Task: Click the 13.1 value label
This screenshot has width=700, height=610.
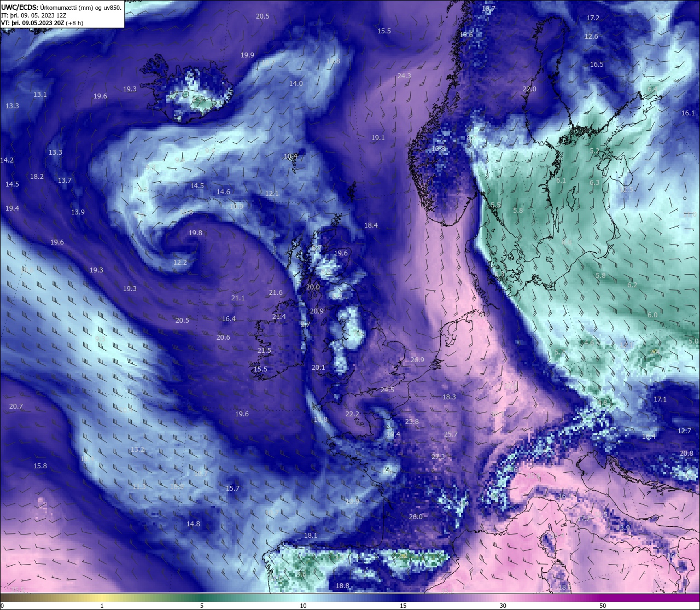Action: point(40,95)
